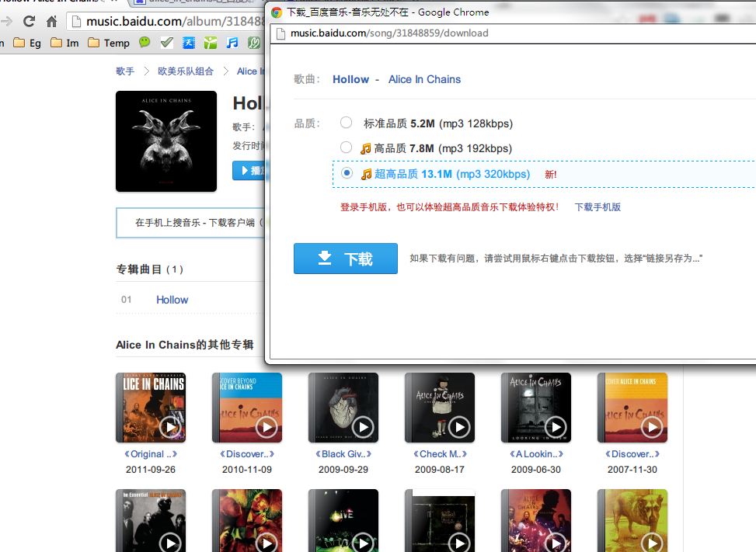Click the Black Gives Way heart cover thumbnail
This screenshot has width=756, height=552.
pyautogui.click(x=343, y=408)
